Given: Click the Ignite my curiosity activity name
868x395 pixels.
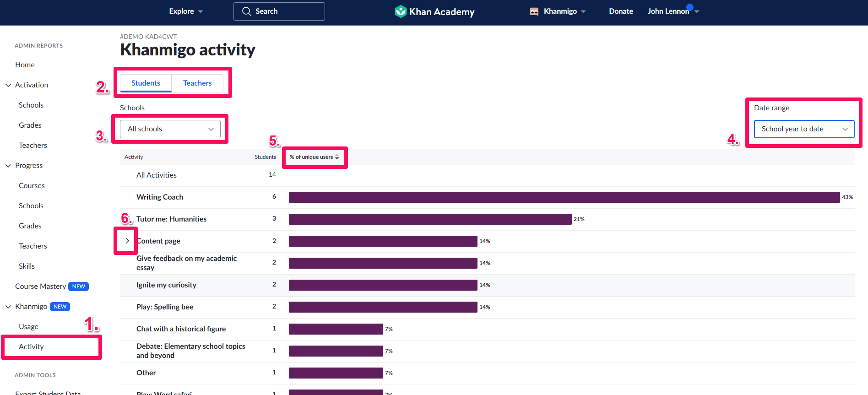Looking at the screenshot, I should coord(166,285).
